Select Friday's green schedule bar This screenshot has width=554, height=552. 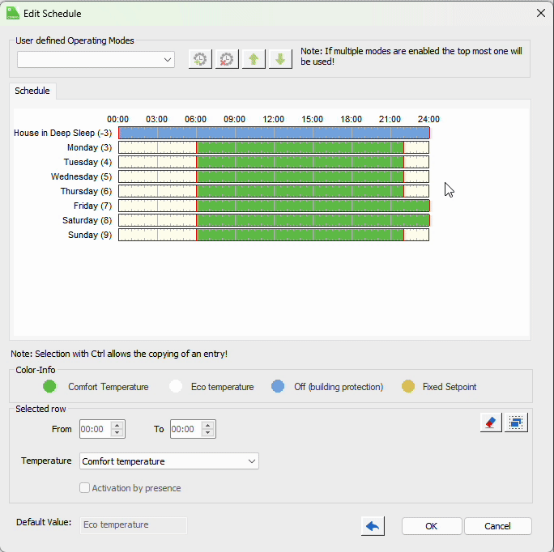point(313,206)
